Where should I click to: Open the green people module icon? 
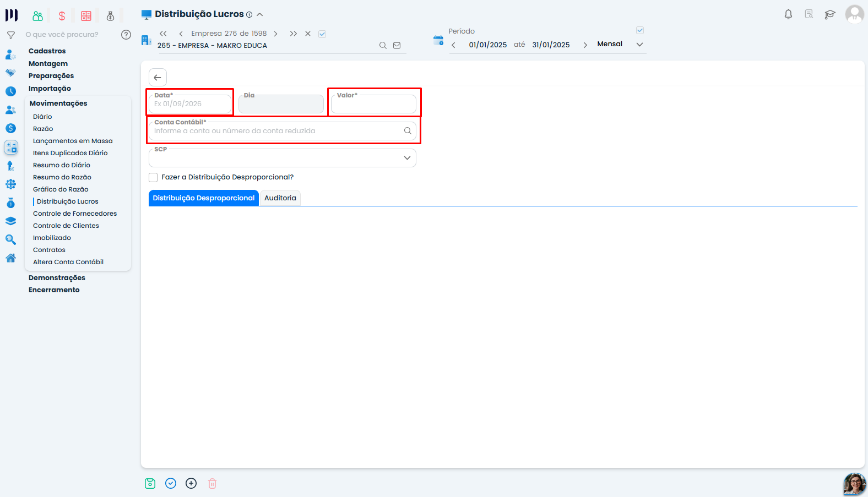(x=37, y=16)
